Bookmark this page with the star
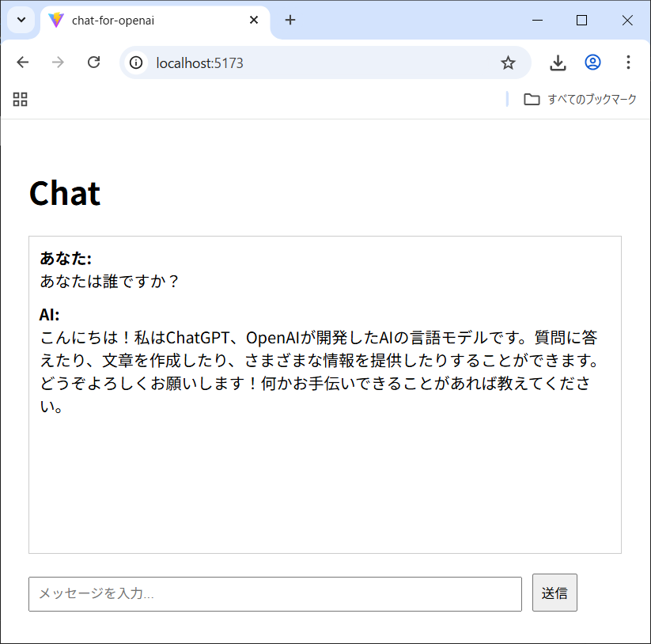This screenshot has width=651, height=644. pos(508,63)
